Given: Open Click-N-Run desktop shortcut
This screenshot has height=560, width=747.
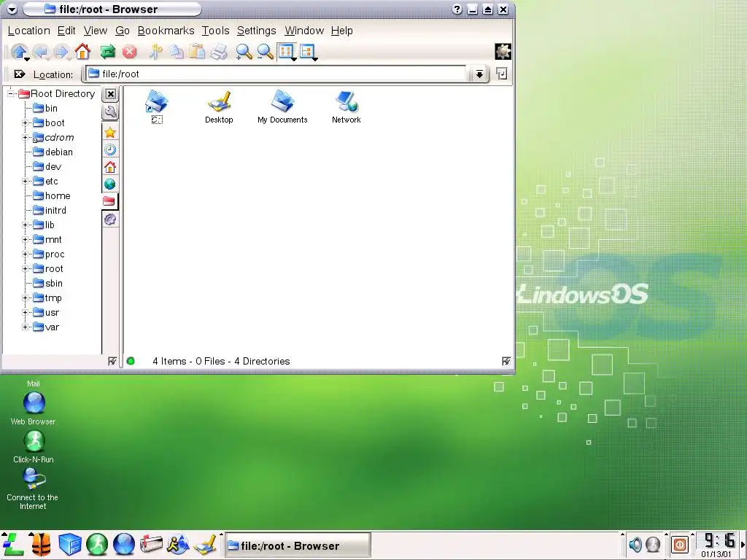Looking at the screenshot, I should tap(34, 446).
